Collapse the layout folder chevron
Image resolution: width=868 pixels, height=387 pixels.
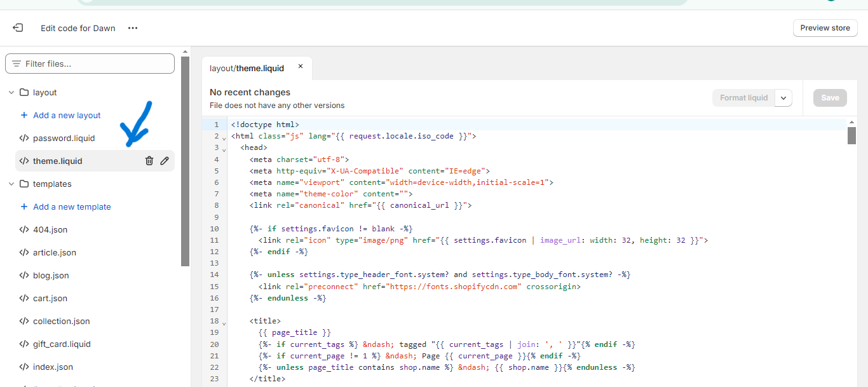click(11, 93)
